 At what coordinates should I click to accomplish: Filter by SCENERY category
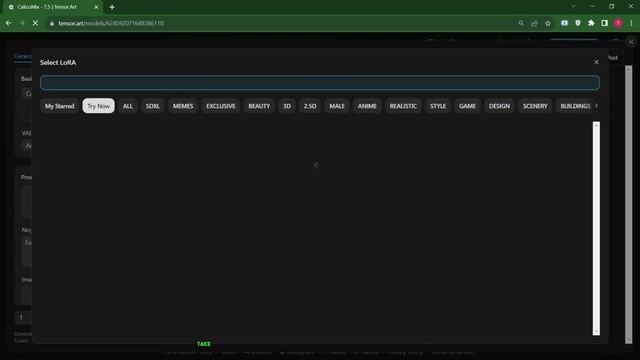click(535, 106)
